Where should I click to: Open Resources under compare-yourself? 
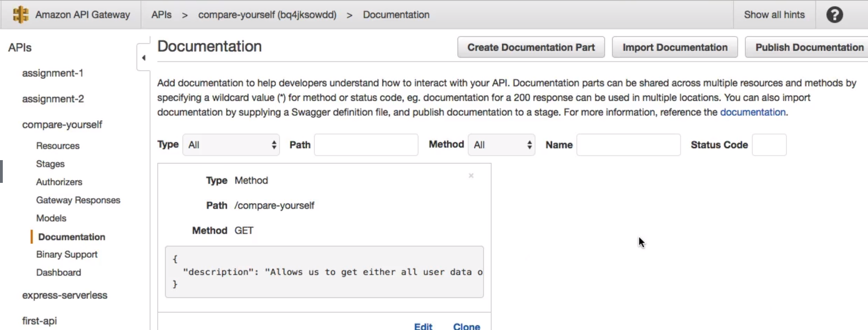pos(58,146)
